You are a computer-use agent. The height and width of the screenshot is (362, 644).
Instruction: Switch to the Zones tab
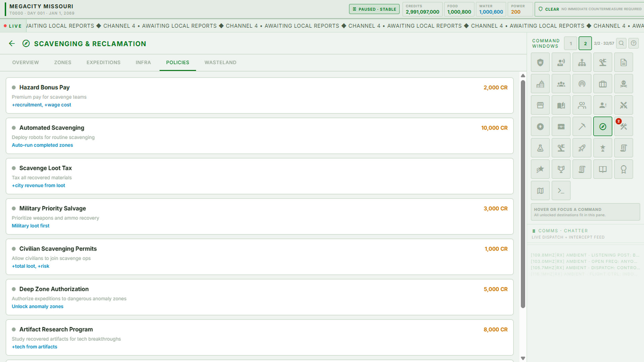pyautogui.click(x=63, y=63)
